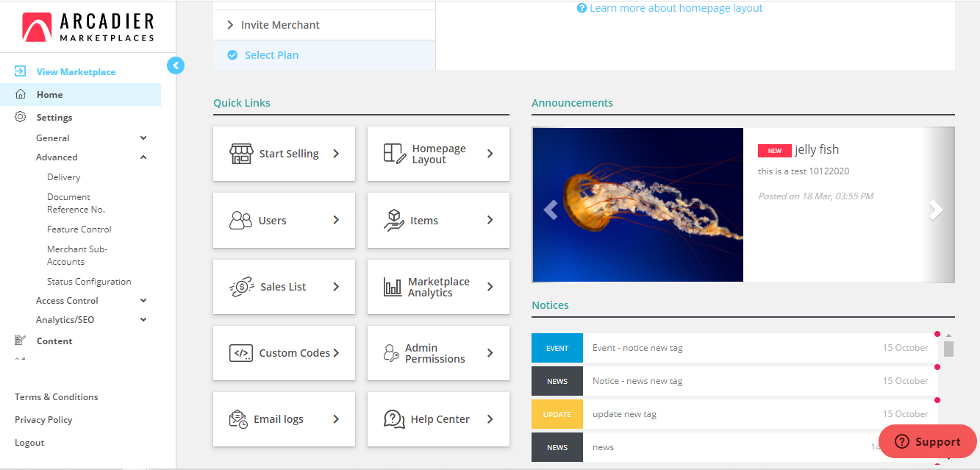The height and width of the screenshot is (470, 980).
Task: Open the Support chat button
Action: click(928, 441)
